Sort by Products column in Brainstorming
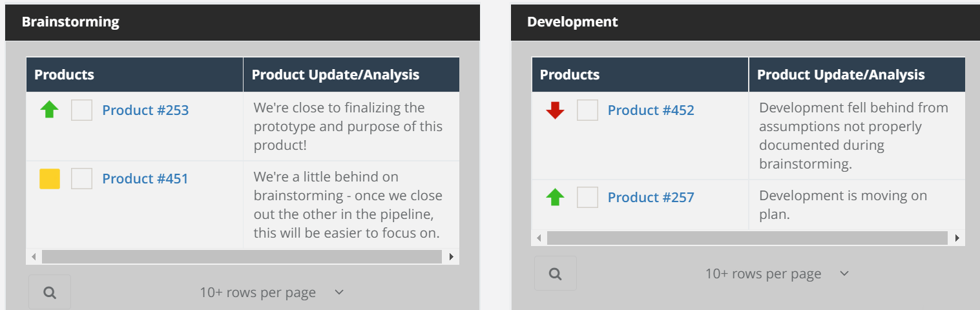 click(65, 75)
